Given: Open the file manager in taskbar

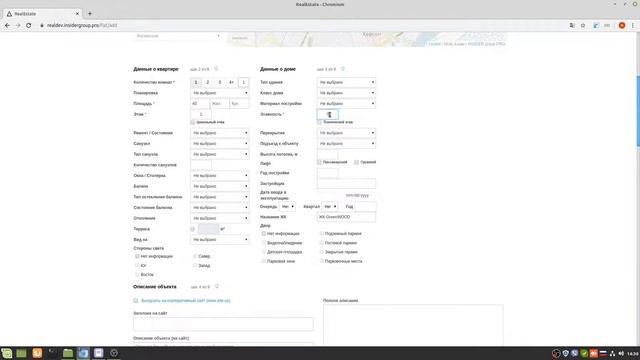Looking at the screenshot, I should tap(68, 353).
